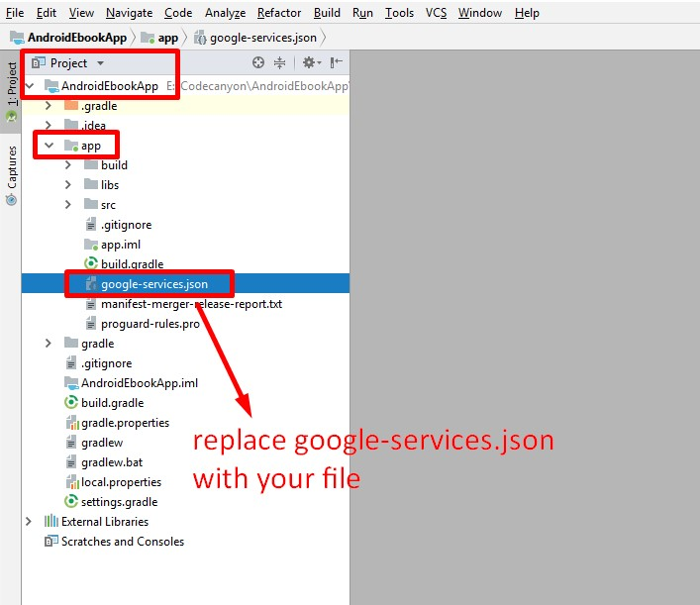Click the google-services.json file in tree
Screen dimensions: 700x605
[x=153, y=284]
